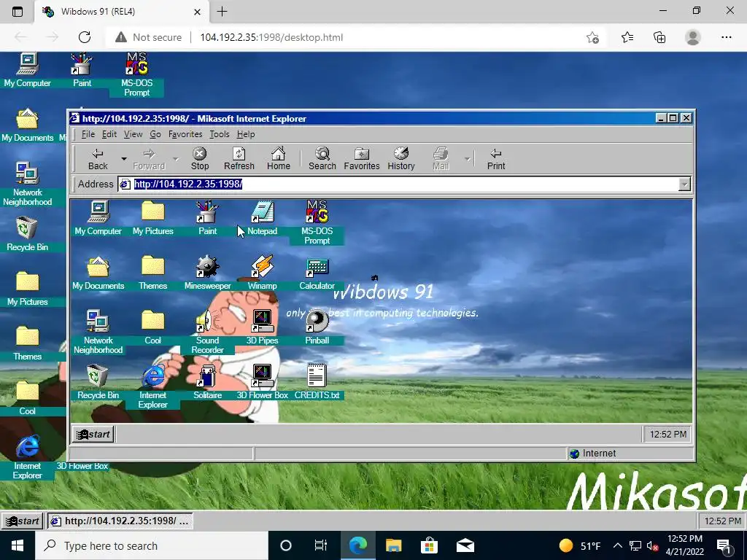Viewport: 747px width, 560px height.
Task: Select Internet Explorer task in Wibdows taskbar
Action: (120, 521)
